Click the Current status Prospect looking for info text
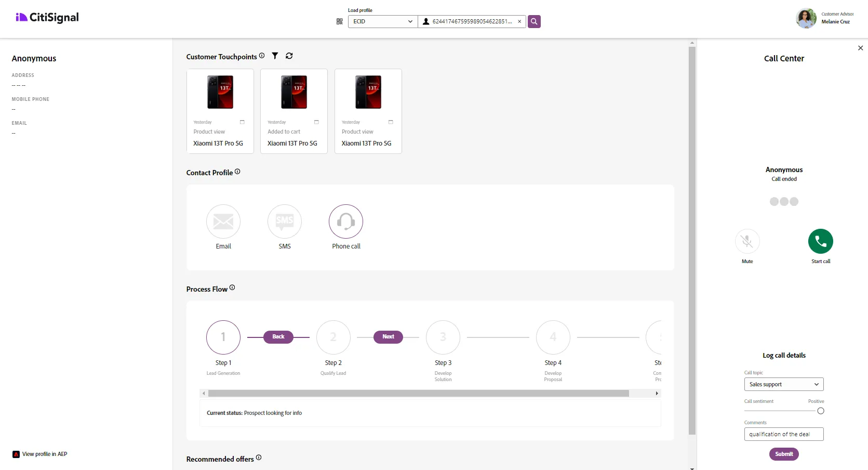The height and width of the screenshot is (470, 868). point(255,413)
